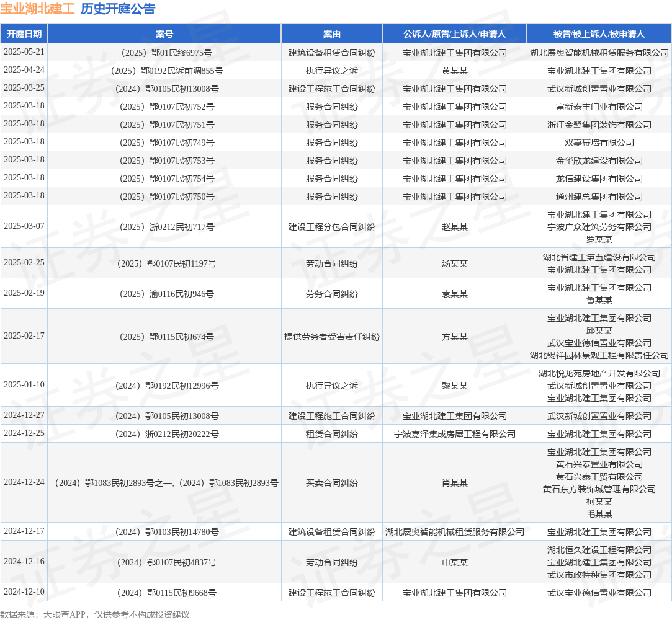Image resolution: width=672 pixels, height=620 pixels.
Task: Click plaintiff 方某某
Action: [455, 337]
